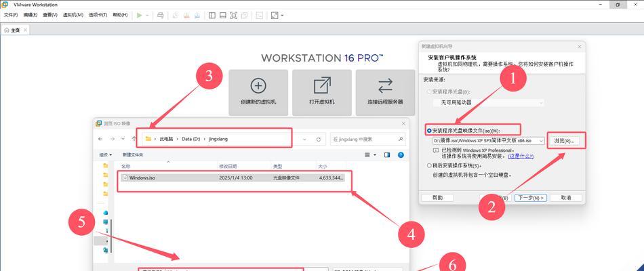Open the 虚拟机(M) menu
The width and height of the screenshot is (644, 271).
73,15
